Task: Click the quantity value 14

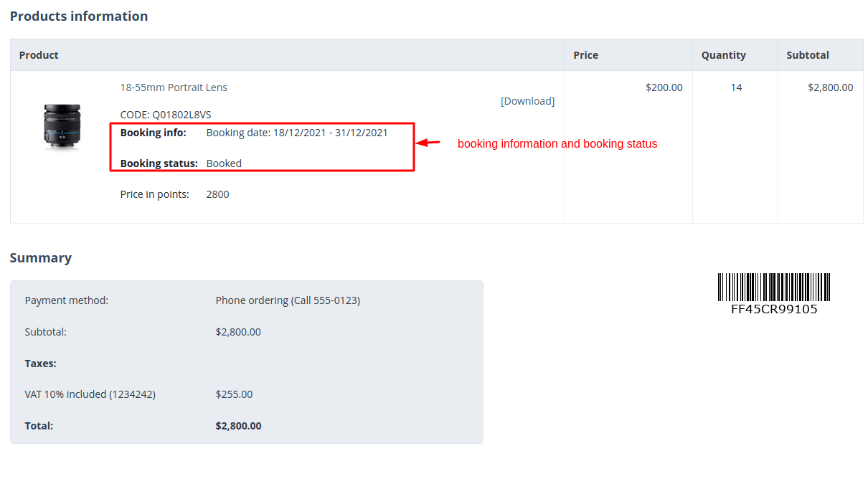Action: [736, 87]
